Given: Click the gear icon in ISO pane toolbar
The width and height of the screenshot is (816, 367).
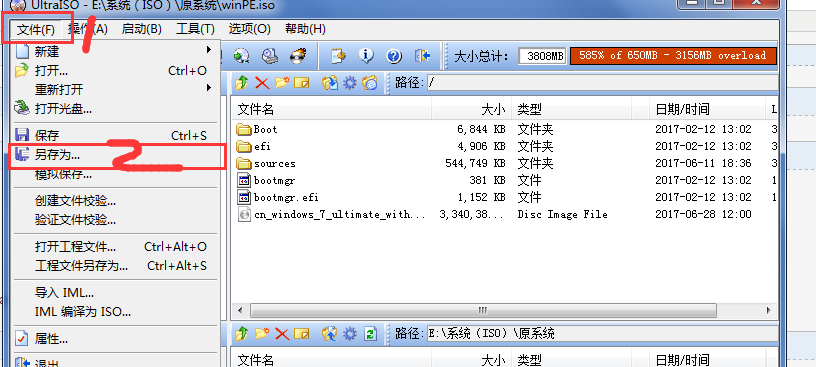Looking at the screenshot, I should pos(350,83).
